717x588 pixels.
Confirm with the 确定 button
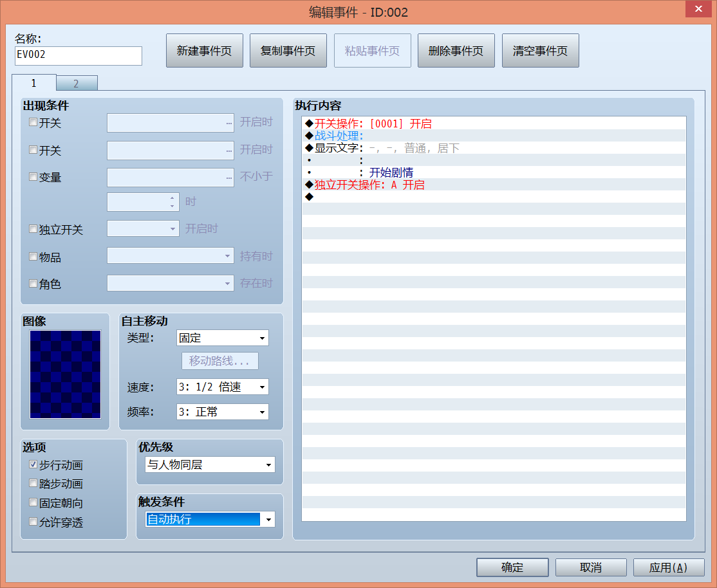point(512,567)
